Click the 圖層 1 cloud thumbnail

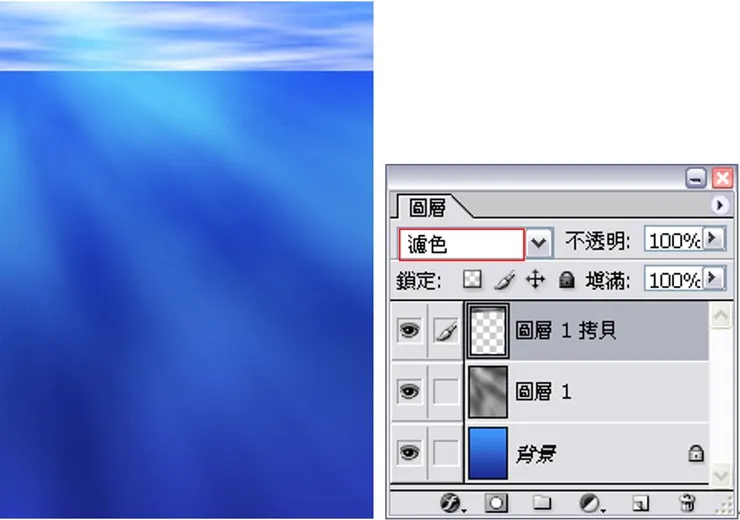[488, 392]
